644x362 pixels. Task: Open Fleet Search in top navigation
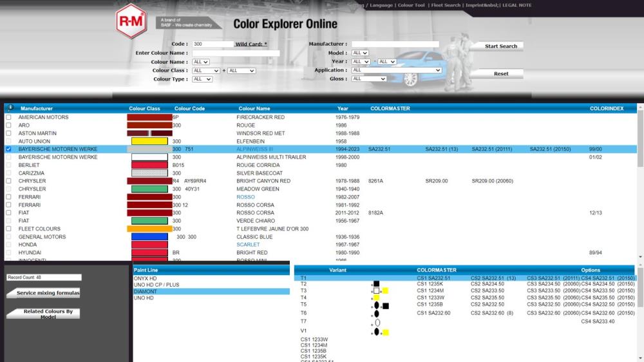tap(446, 5)
